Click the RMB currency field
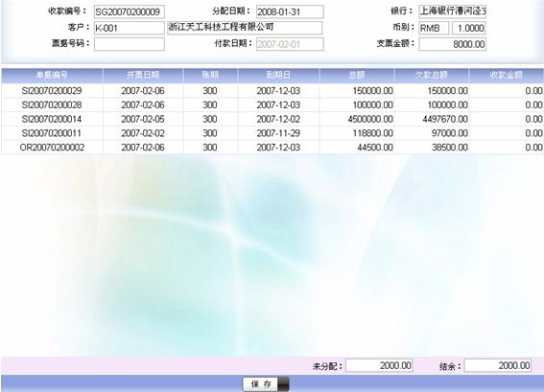The width and height of the screenshot is (544, 392). click(434, 28)
